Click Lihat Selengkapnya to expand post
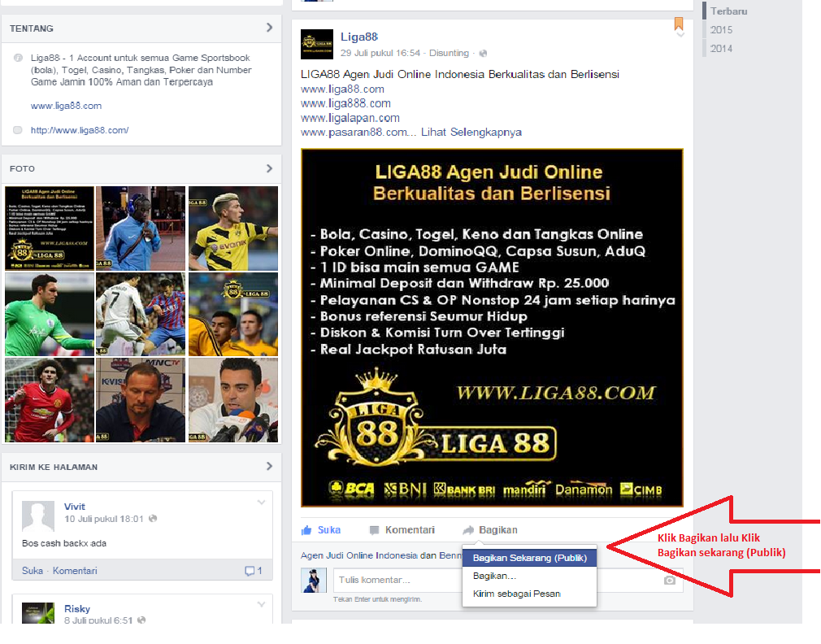Screen dimensions: 821x644 (471, 132)
